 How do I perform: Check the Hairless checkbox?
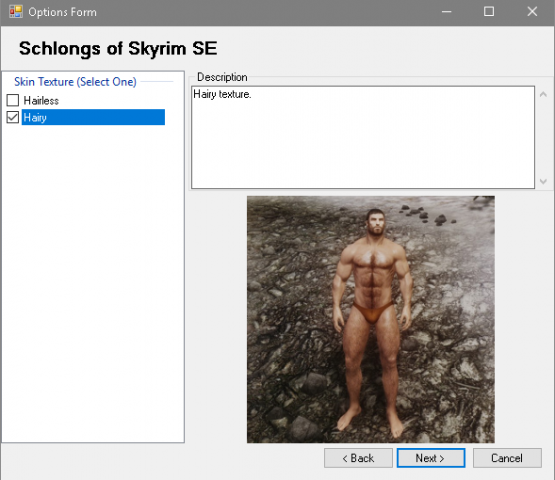point(13,101)
